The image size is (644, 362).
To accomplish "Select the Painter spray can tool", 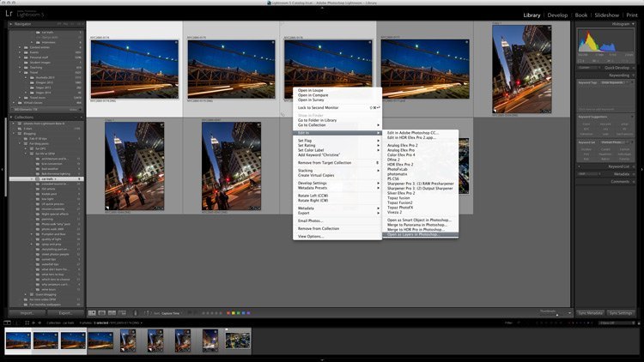I will pos(136,313).
